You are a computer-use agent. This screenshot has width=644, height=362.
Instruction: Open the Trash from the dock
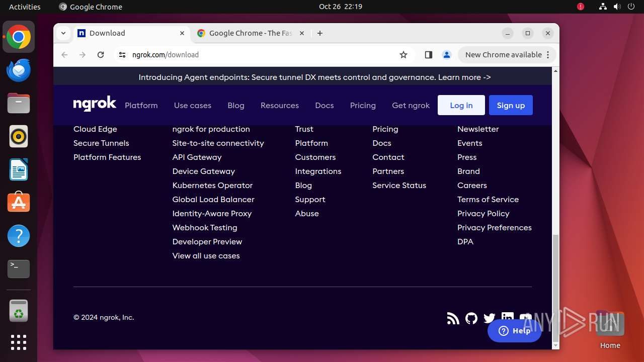19,311
